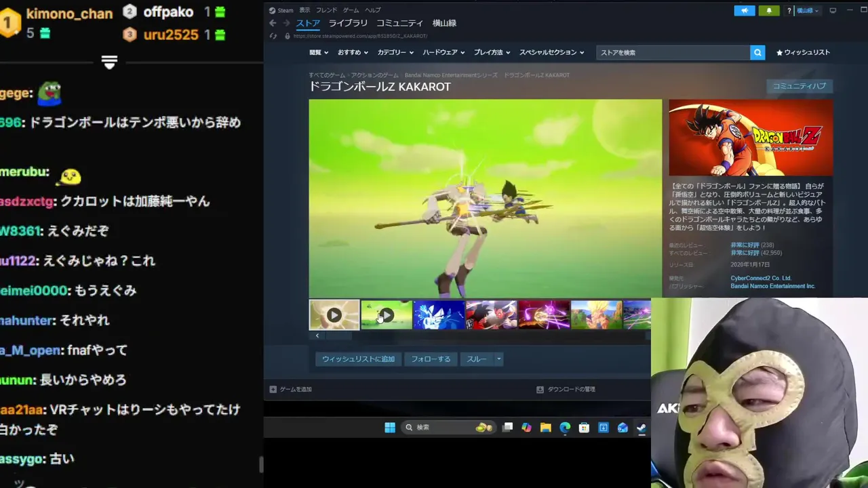
Task: Launch Microsoft Edge from the taskbar
Action: tap(565, 428)
